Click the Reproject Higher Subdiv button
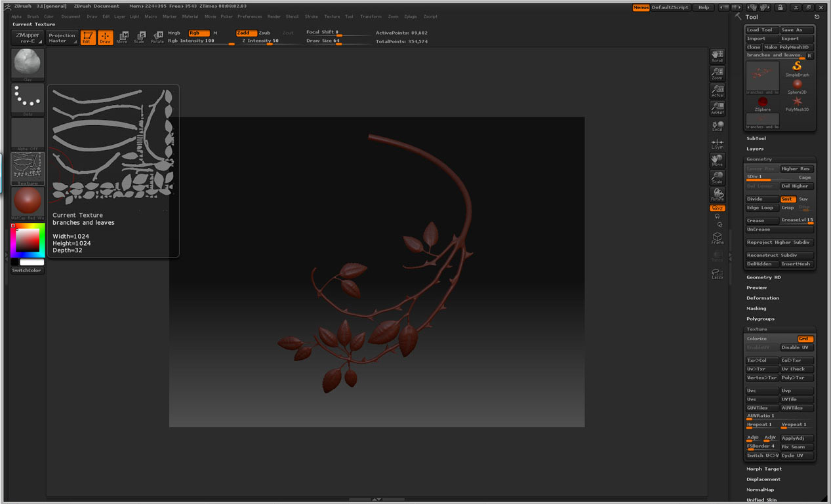The image size is (831, 504). point(780,242)
